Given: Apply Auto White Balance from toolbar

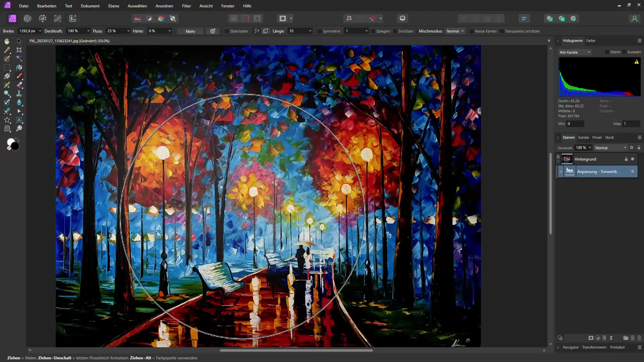Looking at the screenshot, I should [173, 18].
